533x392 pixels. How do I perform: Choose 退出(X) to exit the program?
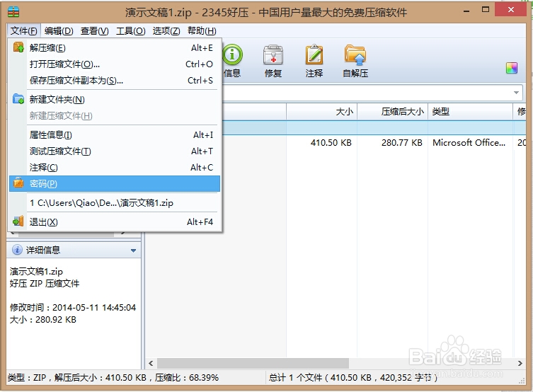click(115, 221)
